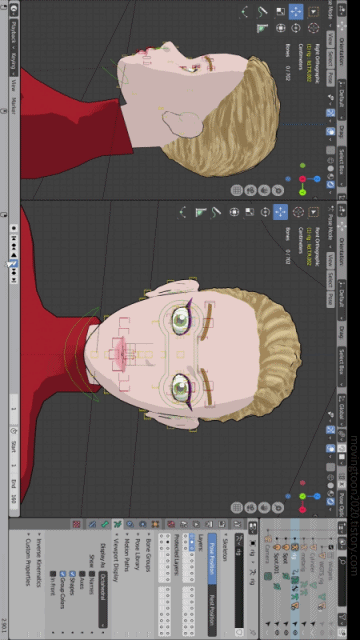Toggle camera view button in side-view viewport
Viewport: 360px width, 640px height.
point(251,190)
